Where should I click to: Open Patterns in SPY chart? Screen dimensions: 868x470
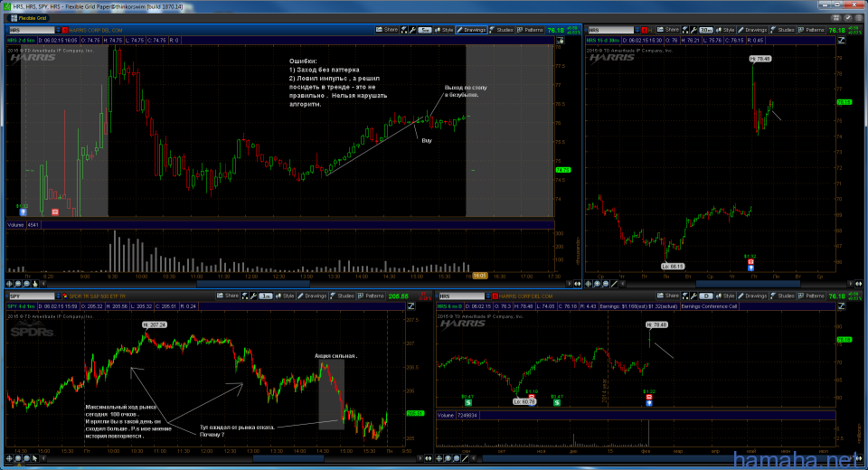point(372,296)
